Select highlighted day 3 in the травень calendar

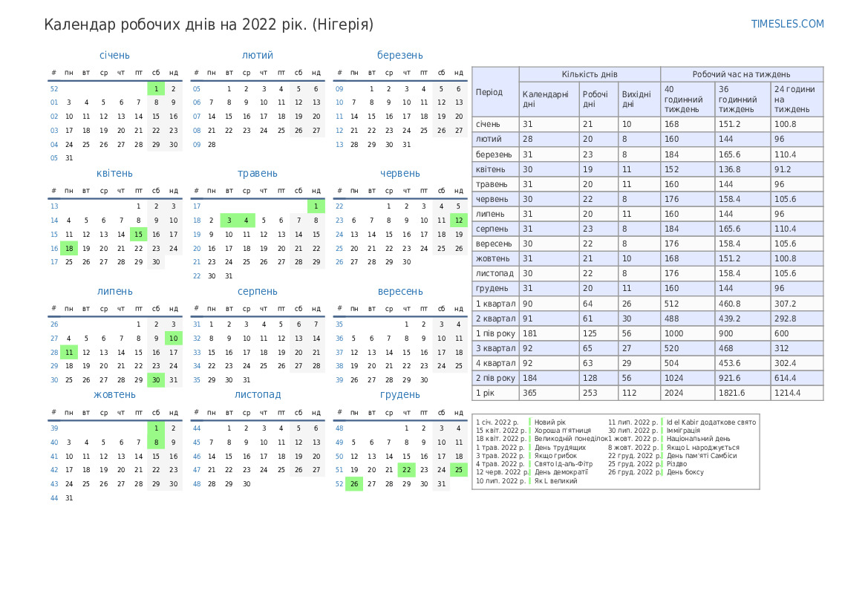[229, 221]
